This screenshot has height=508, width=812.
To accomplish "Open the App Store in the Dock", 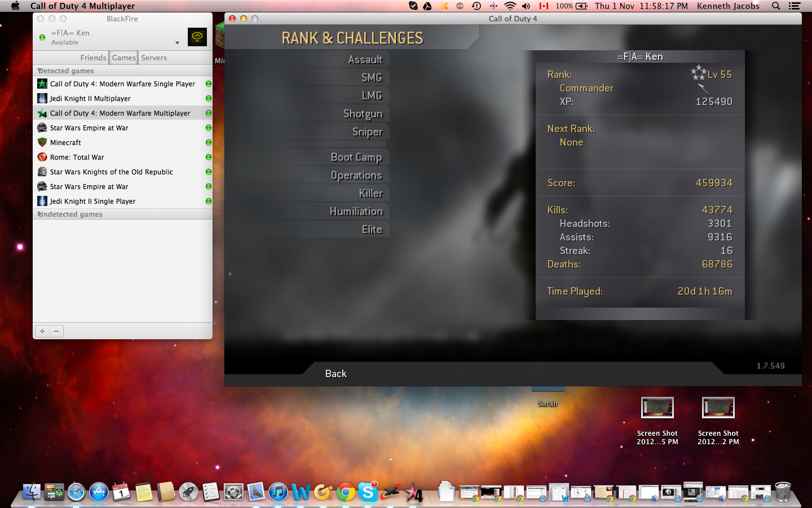I will click(99, 492).
